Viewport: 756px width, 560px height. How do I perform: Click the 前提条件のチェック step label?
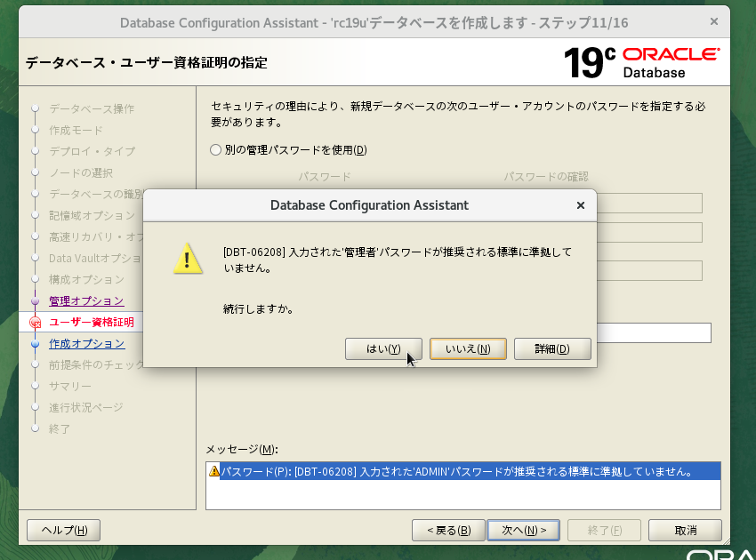96,364
